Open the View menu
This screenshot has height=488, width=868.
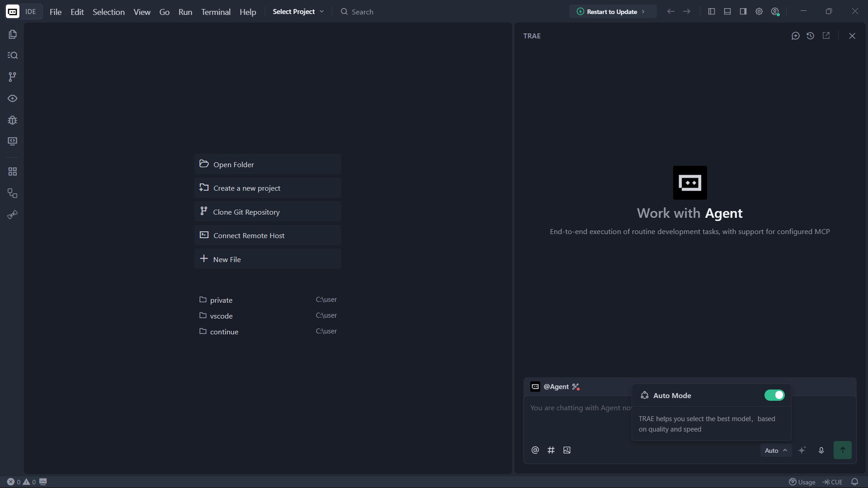click(142, 12)
